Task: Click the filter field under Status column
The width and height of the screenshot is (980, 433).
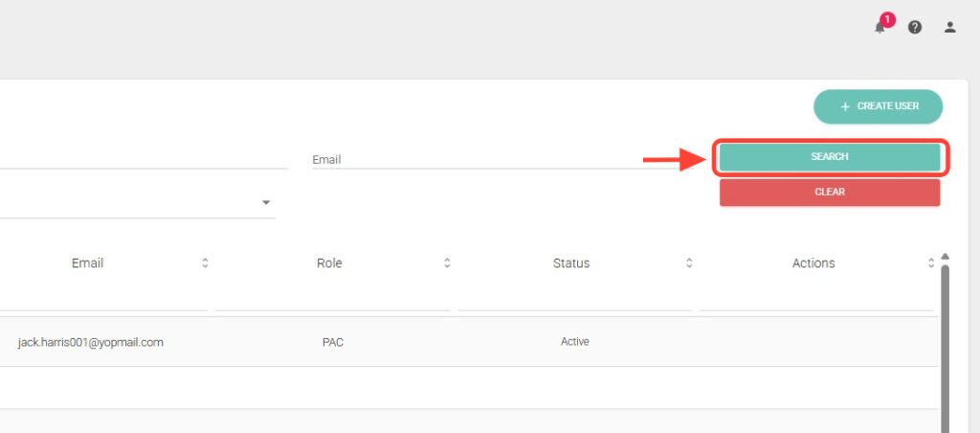Action: [574, 297]
